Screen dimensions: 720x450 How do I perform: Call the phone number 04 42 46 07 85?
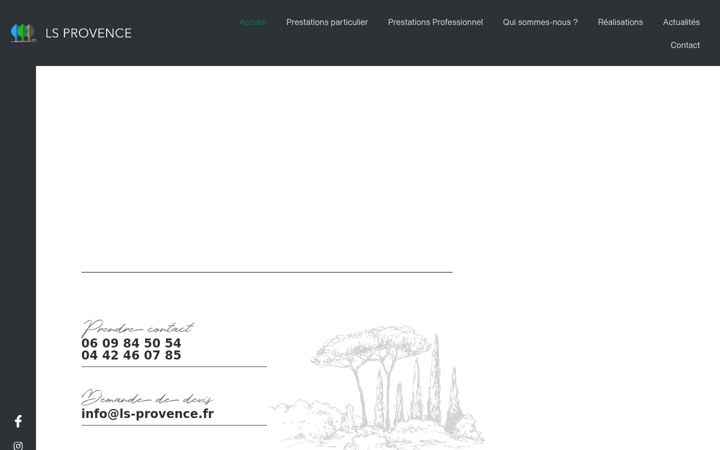(x=131, y=355)
